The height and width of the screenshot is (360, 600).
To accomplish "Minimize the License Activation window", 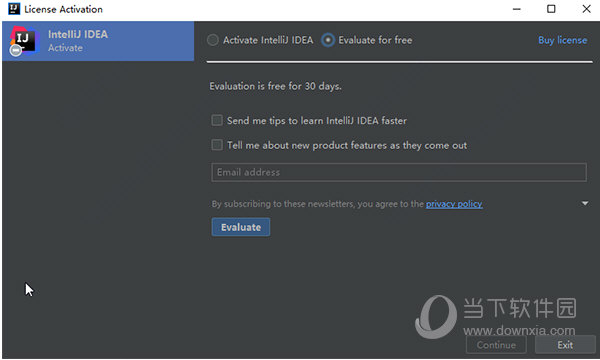I will [517, 9].
